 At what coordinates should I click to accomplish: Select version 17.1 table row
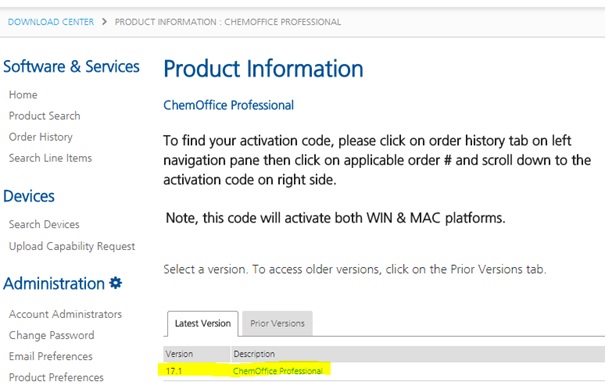pos(384,371)
